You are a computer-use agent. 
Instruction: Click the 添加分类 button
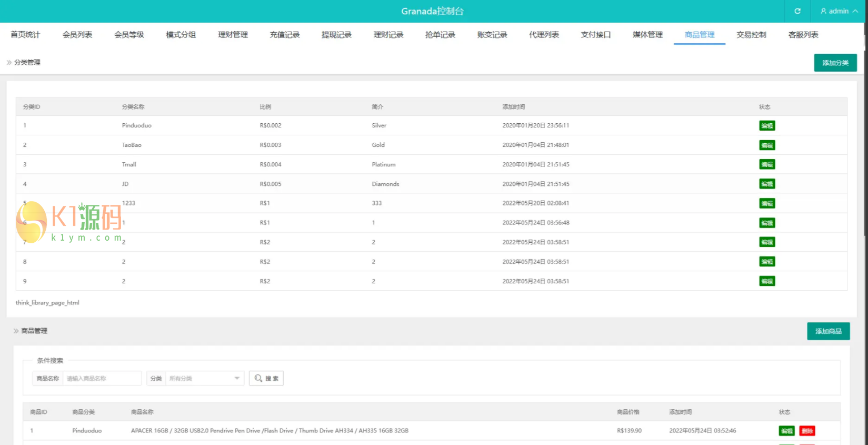point(835,63)
